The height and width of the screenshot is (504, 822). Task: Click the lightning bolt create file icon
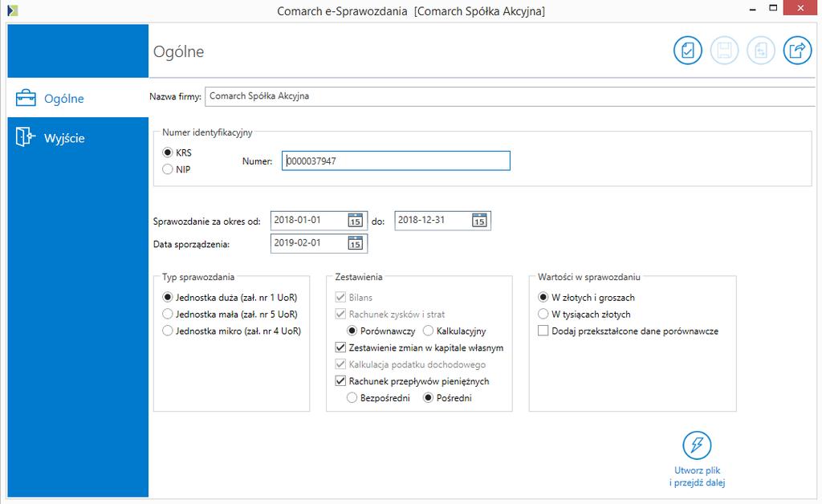(x=697, y=445)
